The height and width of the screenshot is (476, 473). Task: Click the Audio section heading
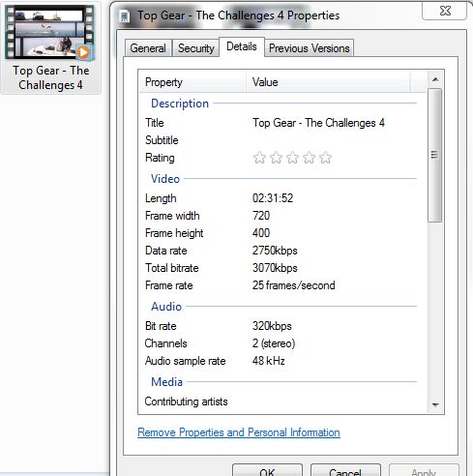166,307
